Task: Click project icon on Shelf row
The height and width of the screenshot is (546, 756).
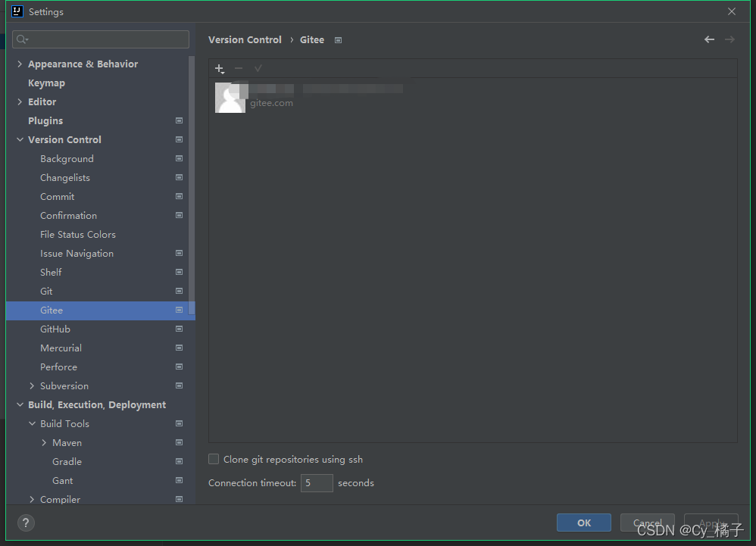Action: [179, 273]
